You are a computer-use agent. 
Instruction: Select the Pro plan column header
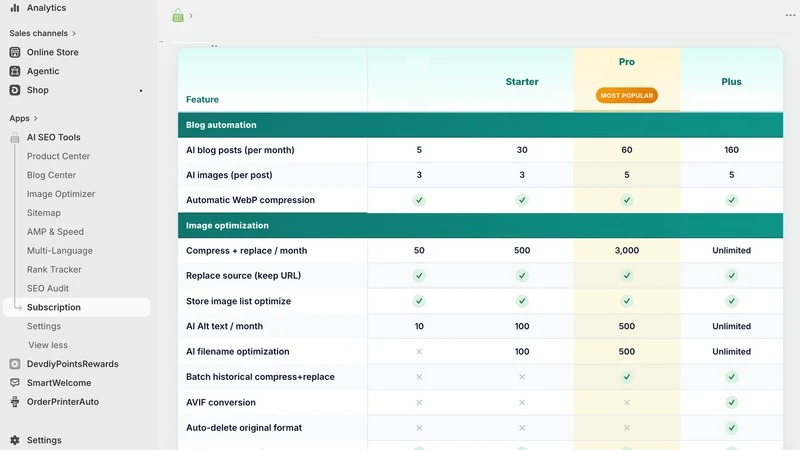click(x=627, y=62)
